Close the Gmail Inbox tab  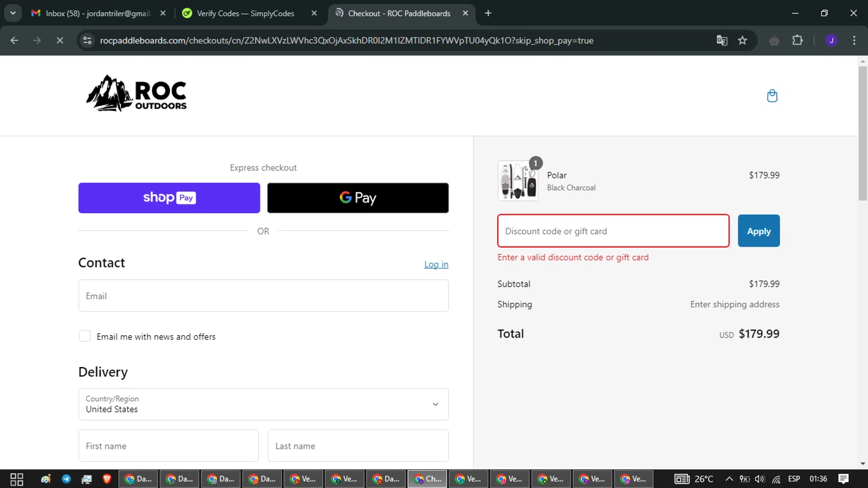[163, 13]
